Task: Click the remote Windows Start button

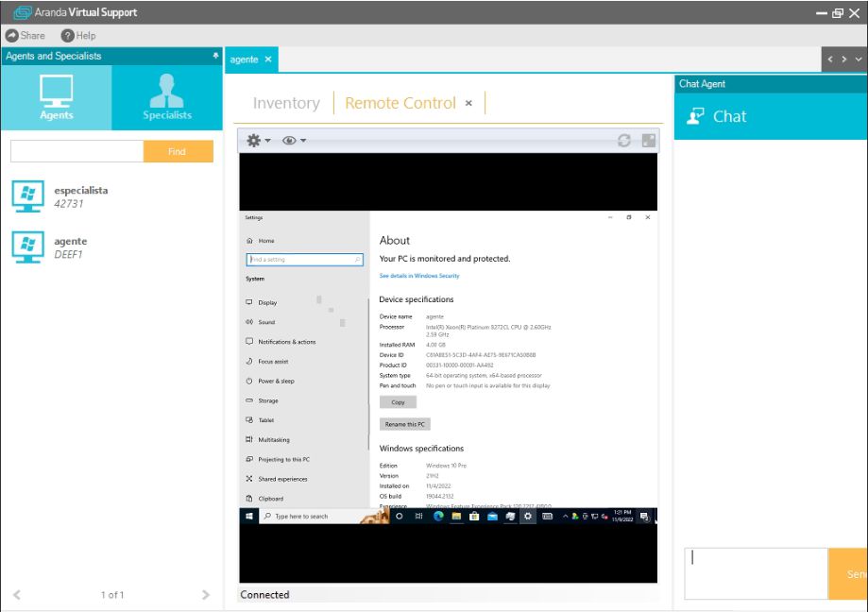Action: tap(250, 517)
